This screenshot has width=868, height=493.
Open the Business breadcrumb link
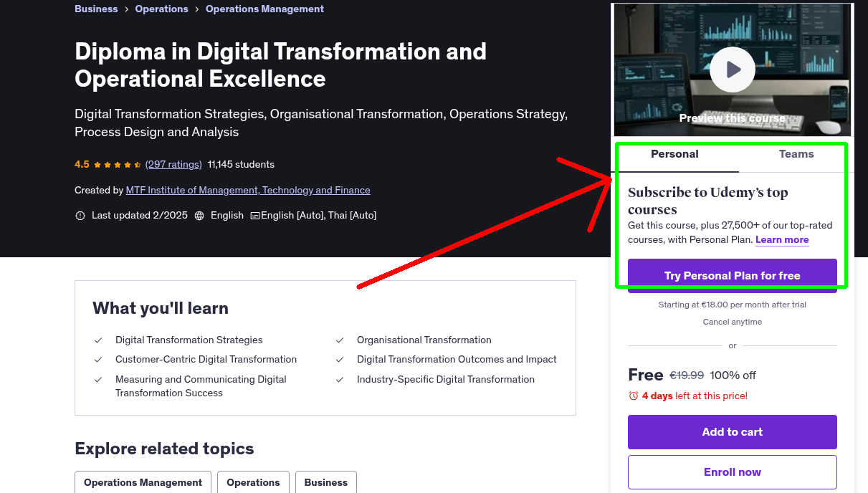point(96,9)
